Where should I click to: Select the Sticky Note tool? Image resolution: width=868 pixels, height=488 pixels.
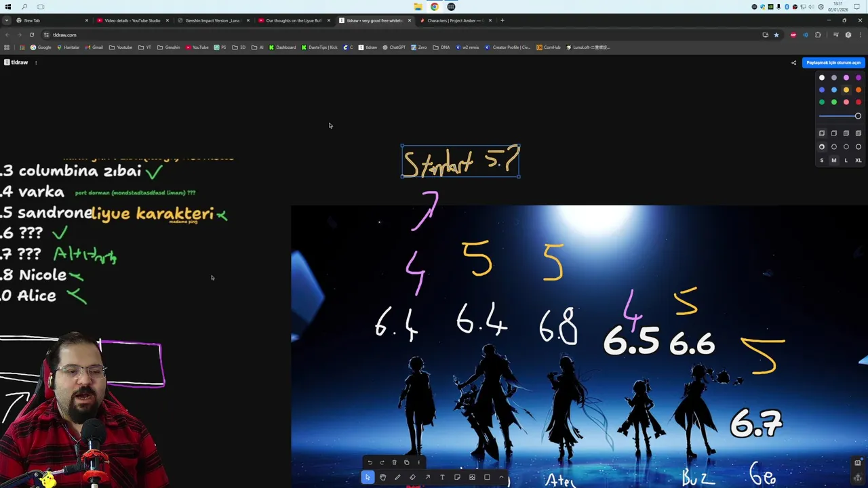coord(457,477)
